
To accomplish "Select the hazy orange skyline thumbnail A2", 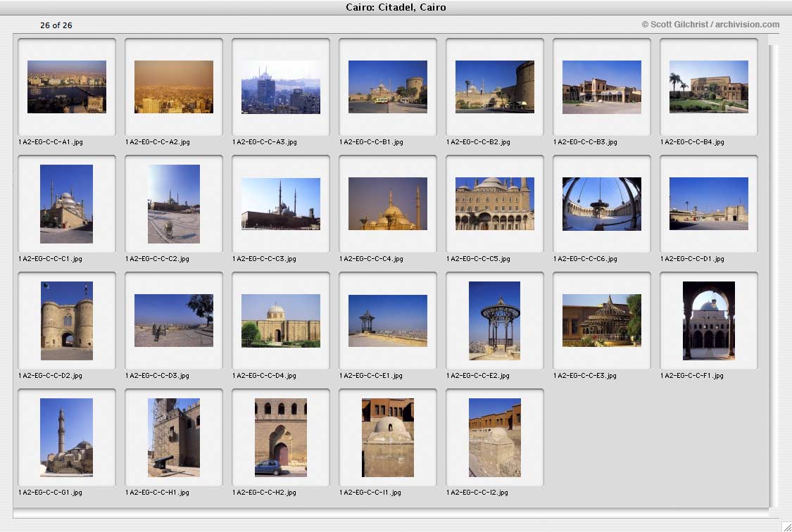I will pos(174,87).
